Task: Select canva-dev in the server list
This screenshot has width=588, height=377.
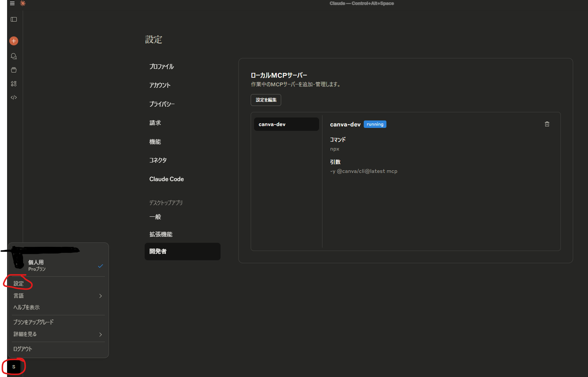Action: (286, 124)
